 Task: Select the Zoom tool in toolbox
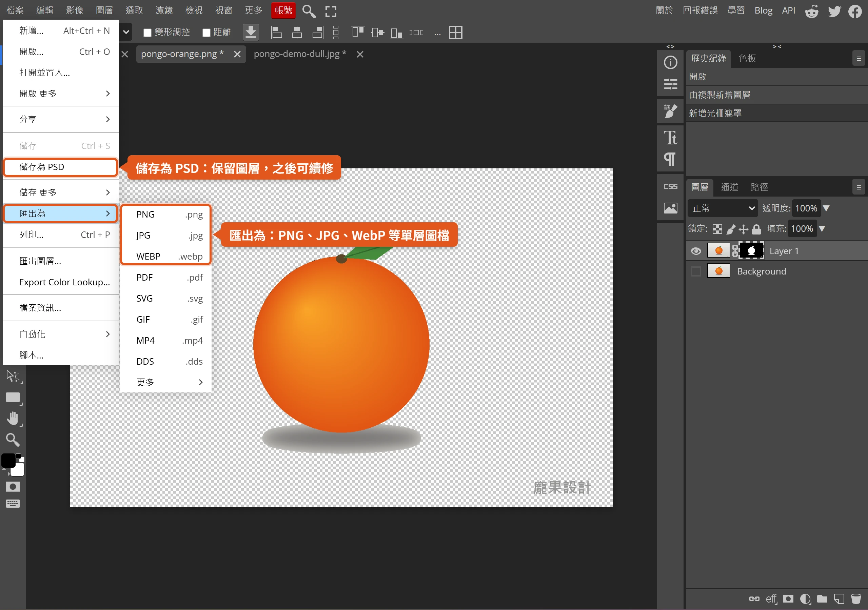(13, 440)
